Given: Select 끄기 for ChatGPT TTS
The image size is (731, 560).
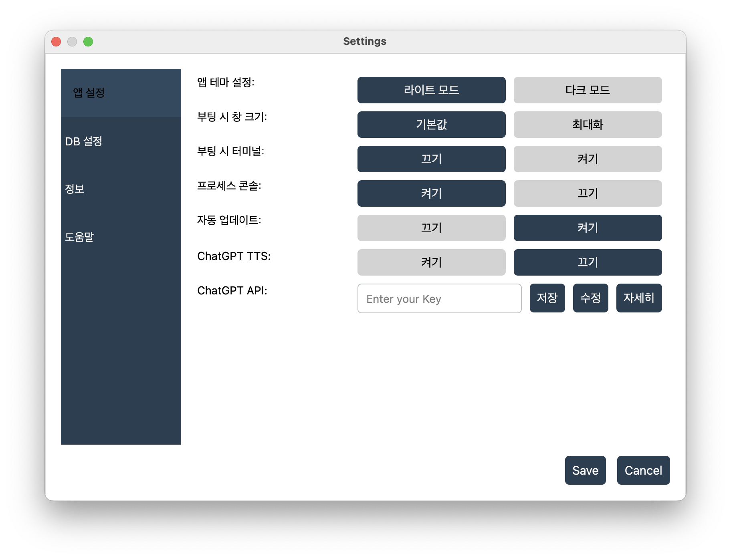Looking at the screenshot, I should 588,262.
